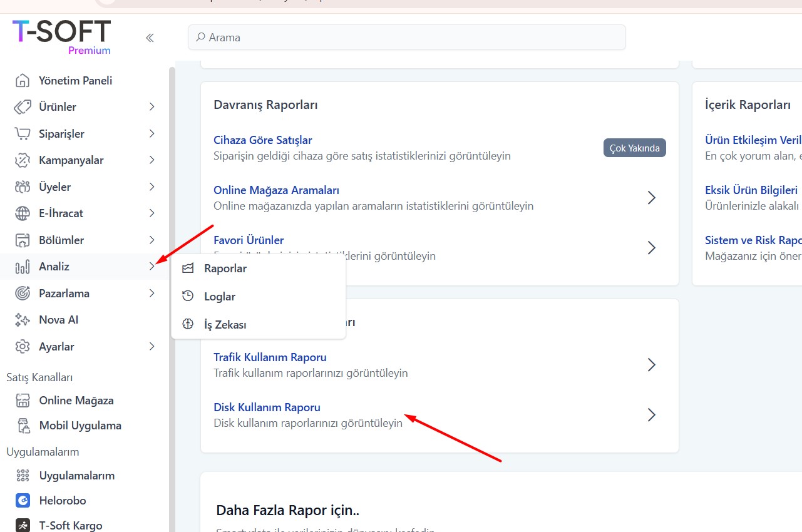
Task: Click the Helorobo app icon
Action: click(x=23, y=501)
